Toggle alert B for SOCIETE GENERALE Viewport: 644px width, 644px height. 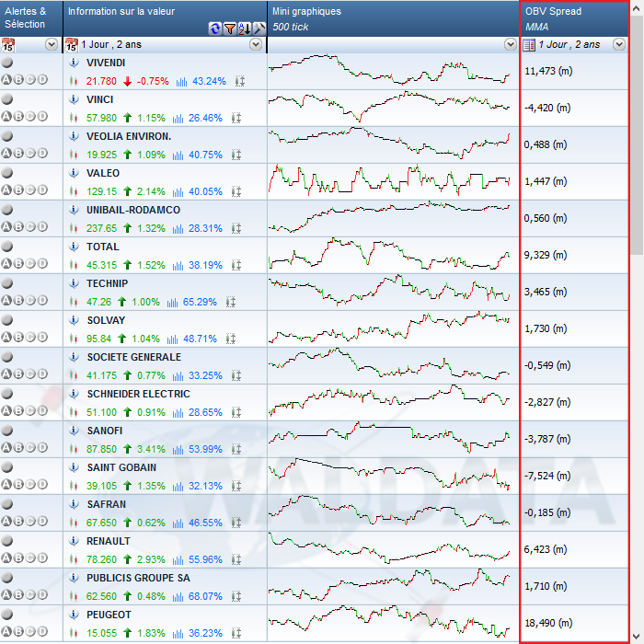pos(18,374)
